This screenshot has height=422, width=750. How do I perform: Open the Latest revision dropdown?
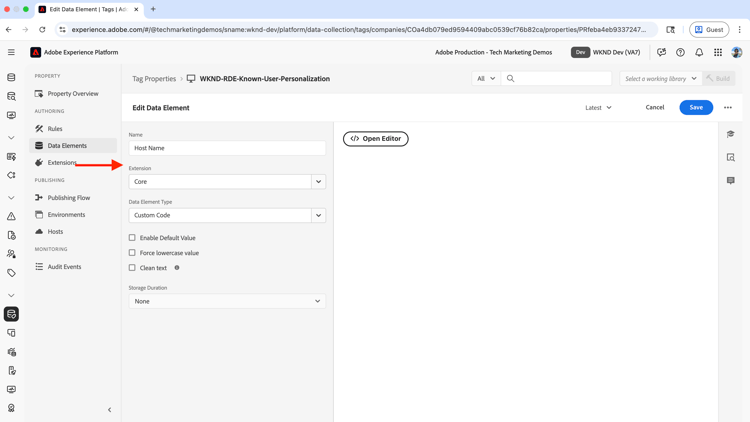(598, 108)
